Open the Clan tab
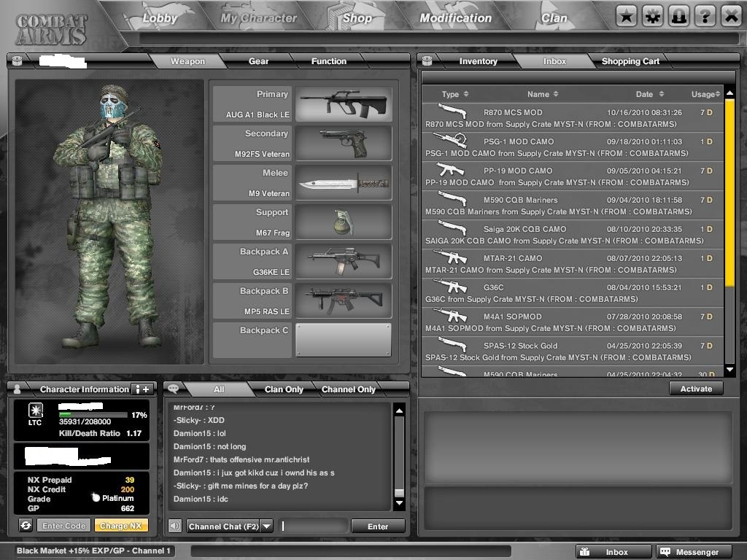Viewport: 747px width, 560px height. click(x=554, y=18)
